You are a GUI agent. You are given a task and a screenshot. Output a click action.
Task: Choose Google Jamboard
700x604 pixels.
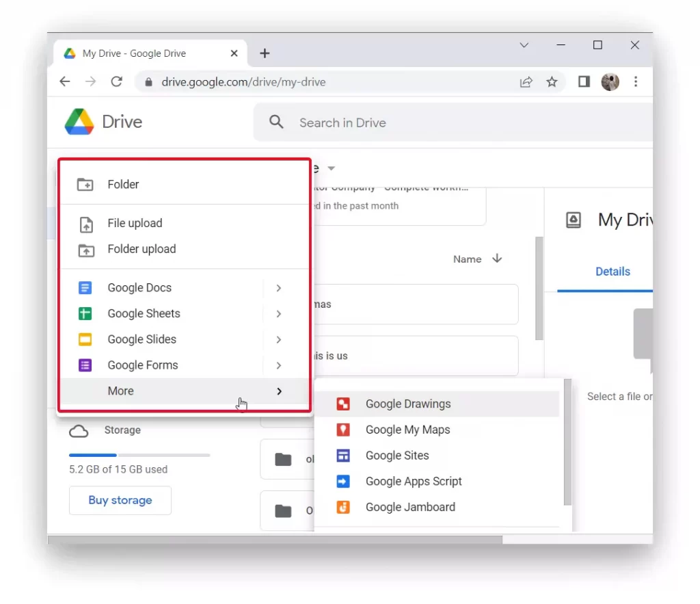437,508
